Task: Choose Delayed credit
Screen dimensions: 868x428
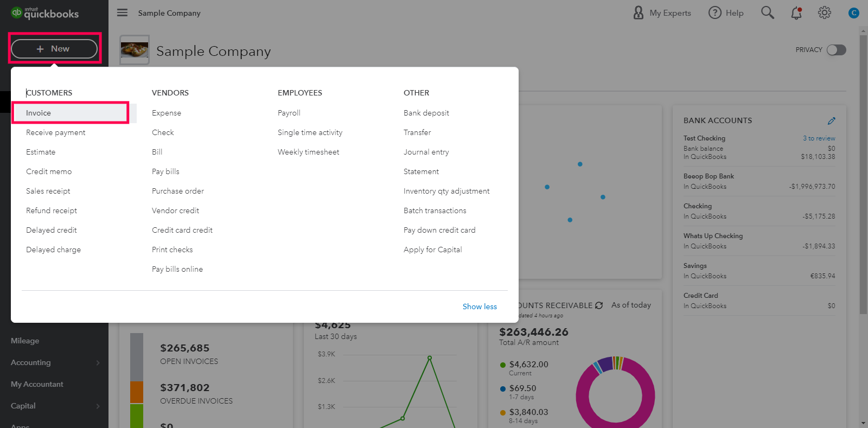Action: pos(52,230)
